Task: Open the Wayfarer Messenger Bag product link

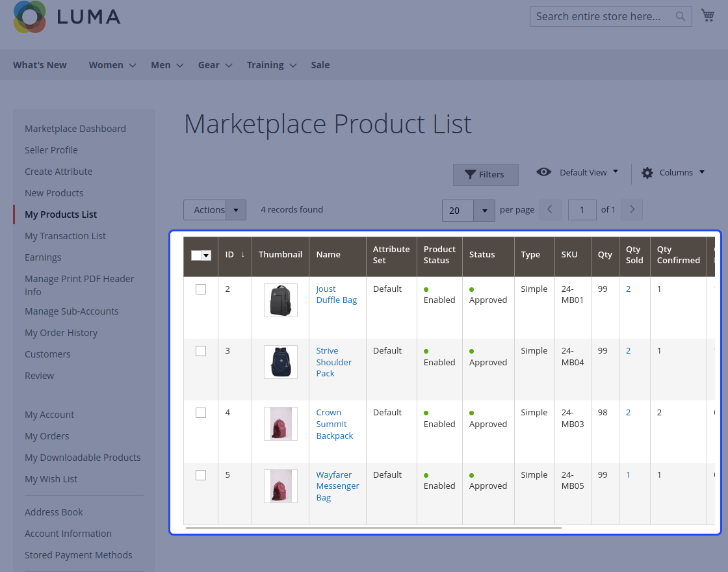Action: point(337,486)
